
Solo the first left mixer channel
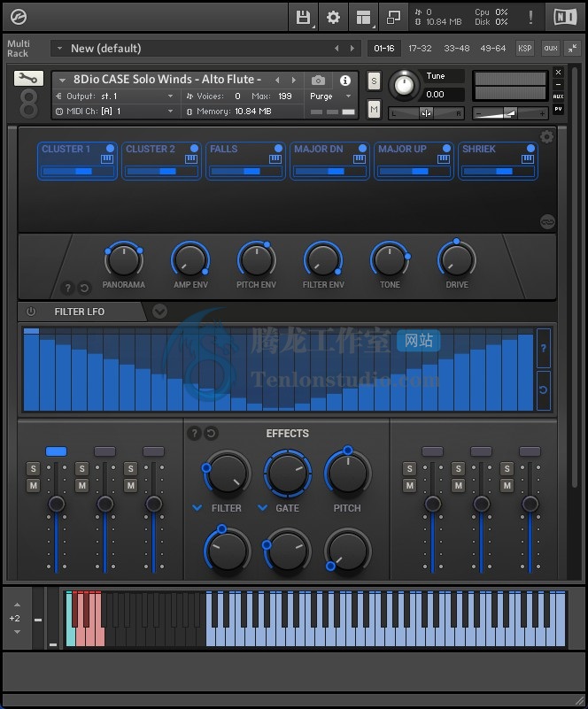click(33, 468)
